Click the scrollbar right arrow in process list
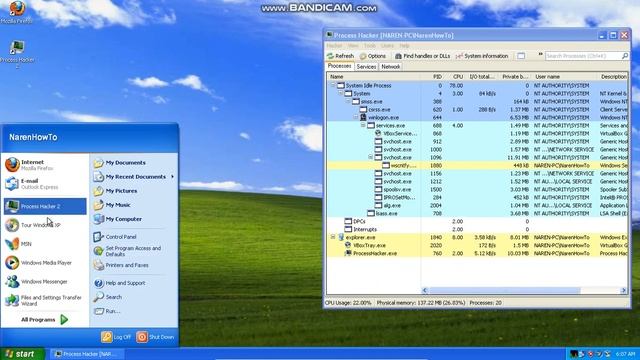 click(624, 290)
